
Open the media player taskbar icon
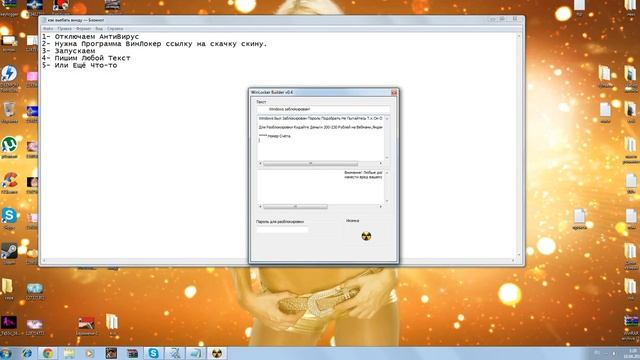(89, 353)
